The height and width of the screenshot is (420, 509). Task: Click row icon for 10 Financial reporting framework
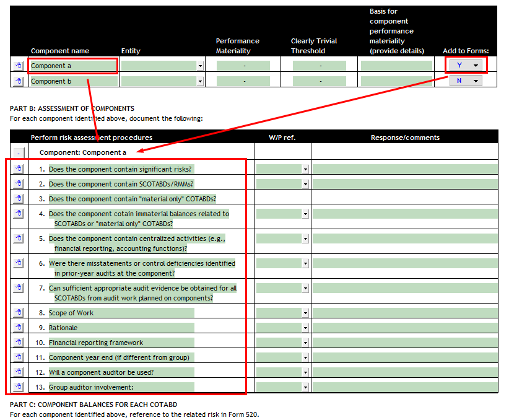tap(19, 342)
